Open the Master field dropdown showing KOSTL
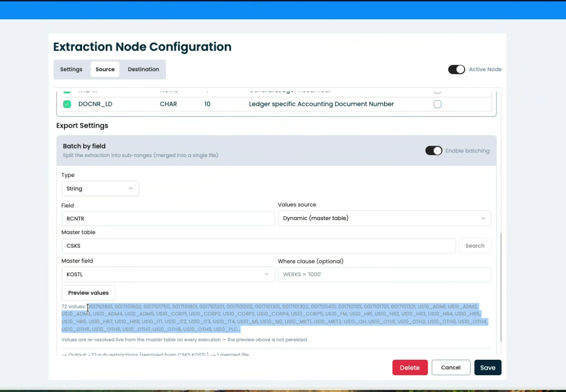This screenshot has height=392, width=566. pos(168,274)
